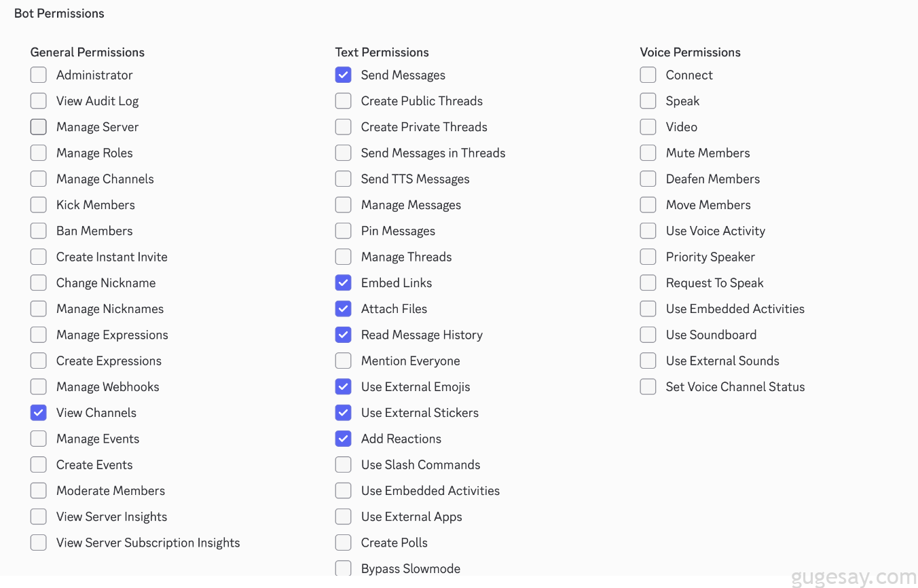Enable Manage Messages permission
Image resolution: width=918 pixels, height=588 pixels.
click(x=344, y=205)
